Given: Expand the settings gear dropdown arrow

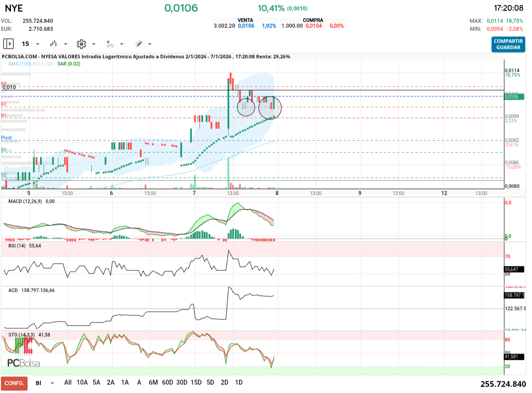Looking at the screenshot, I should (x=93, y=44).
